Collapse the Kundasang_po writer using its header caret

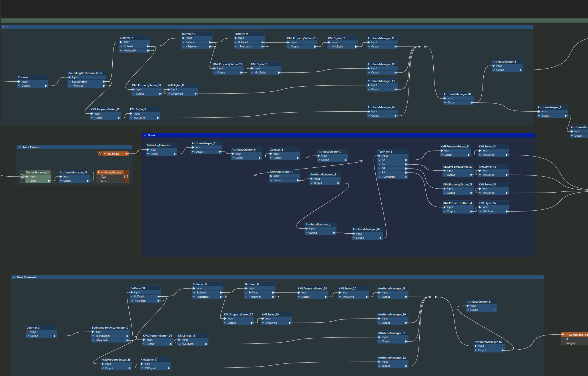click(x=566, y=334)
